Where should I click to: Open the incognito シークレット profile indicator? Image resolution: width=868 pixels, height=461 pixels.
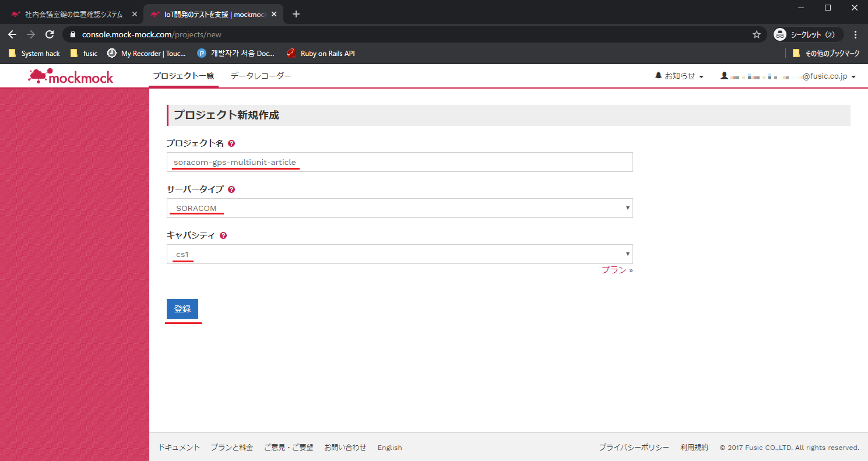tap(807, 34)
